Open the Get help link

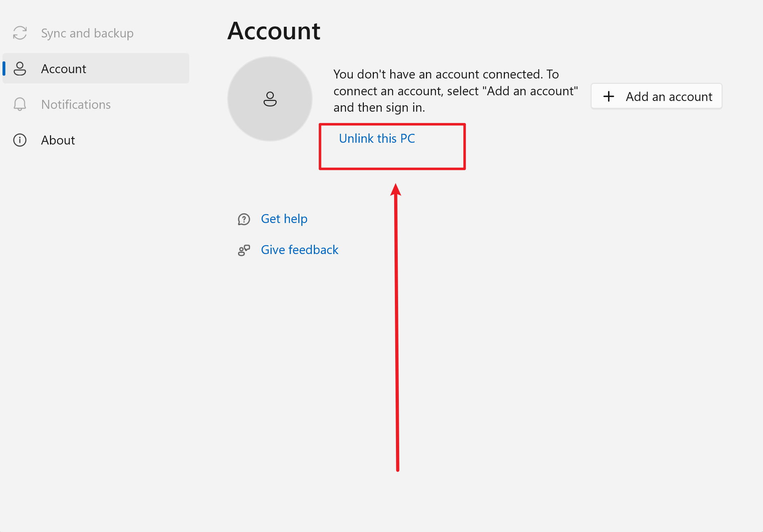(x=284, y=219)
